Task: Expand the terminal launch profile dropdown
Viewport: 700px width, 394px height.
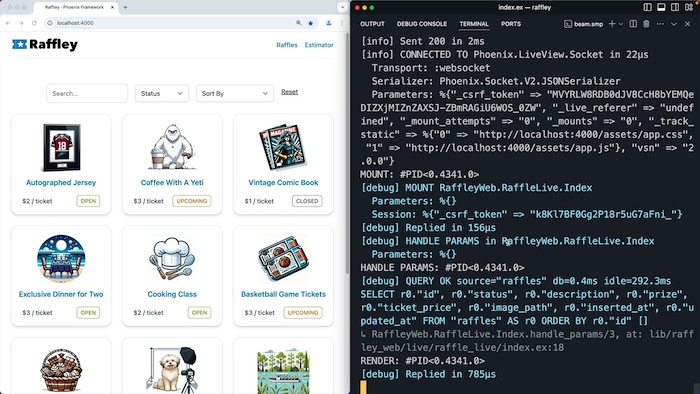Action: (621, 24)
